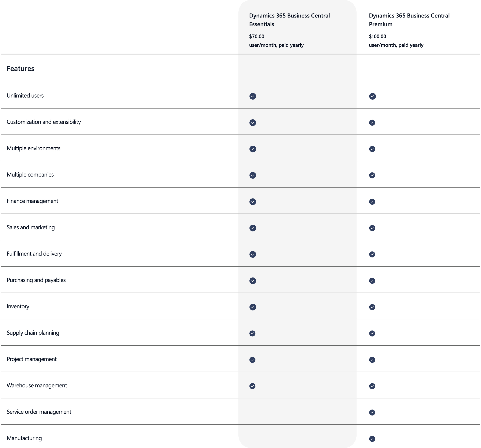The height and width of the screenshot is (448, 481).
Task: Click the Inventory row label
Action: [18, 307]
